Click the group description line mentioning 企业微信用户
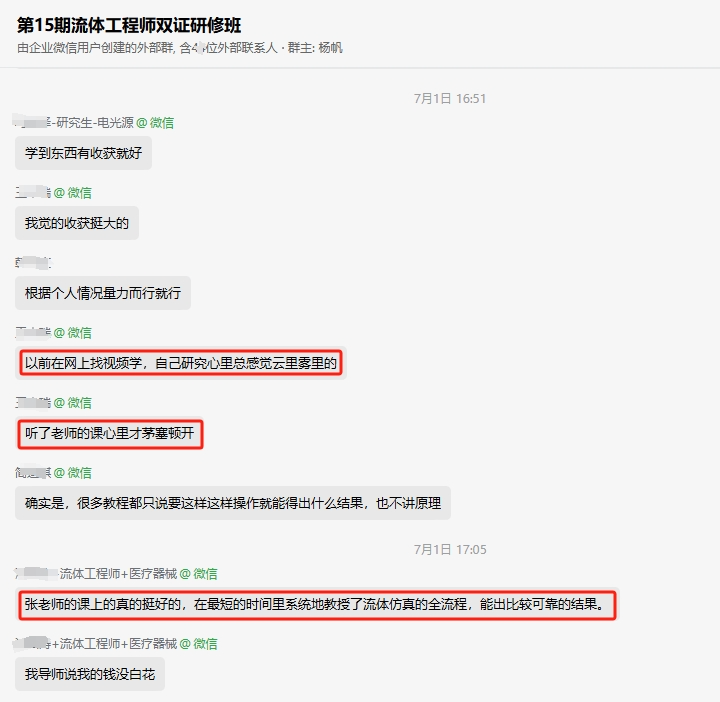 pyautogui.click(x=180, y=48)
